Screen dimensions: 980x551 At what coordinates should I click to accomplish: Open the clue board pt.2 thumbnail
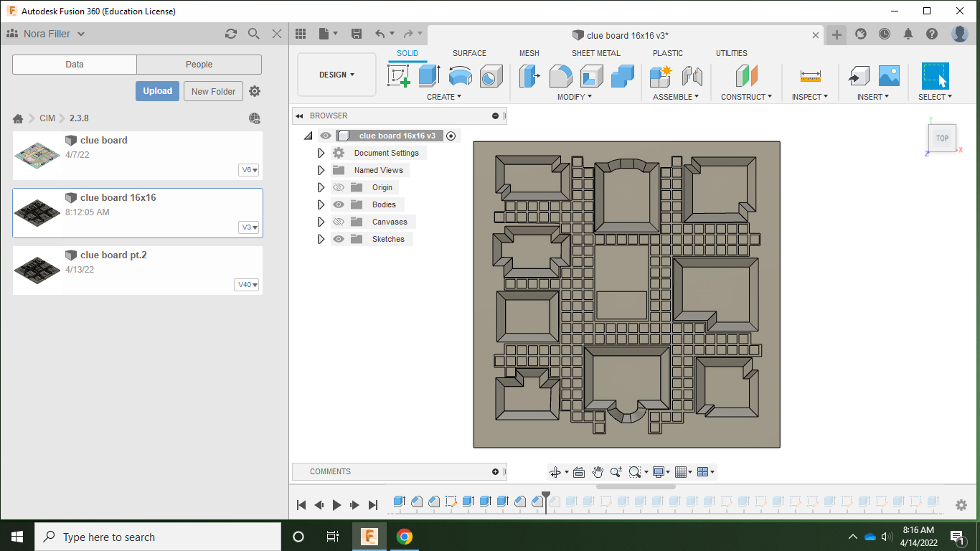(x=37, y=270)
